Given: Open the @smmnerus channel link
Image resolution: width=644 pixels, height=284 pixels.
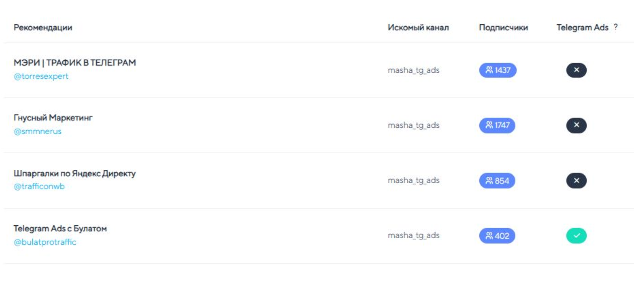Looking at the screenshot, I should (x=37, y=131).
